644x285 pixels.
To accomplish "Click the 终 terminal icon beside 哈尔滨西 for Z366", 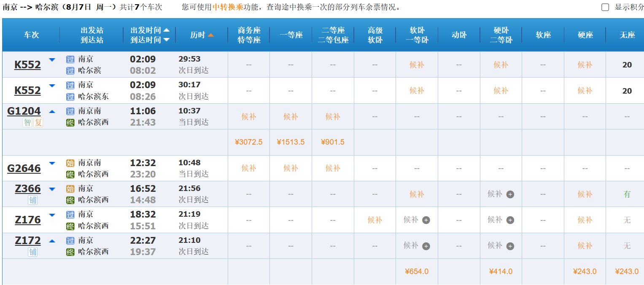I will 71,199.
